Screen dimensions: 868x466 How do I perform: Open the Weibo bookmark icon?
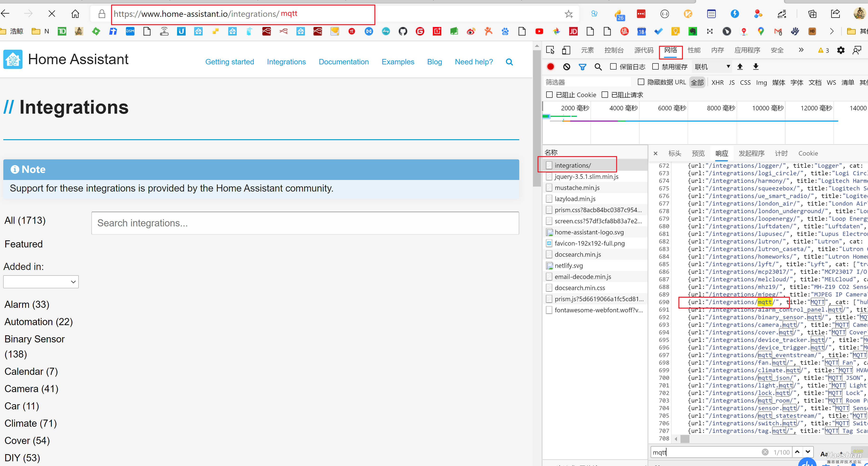coord(471,31)
